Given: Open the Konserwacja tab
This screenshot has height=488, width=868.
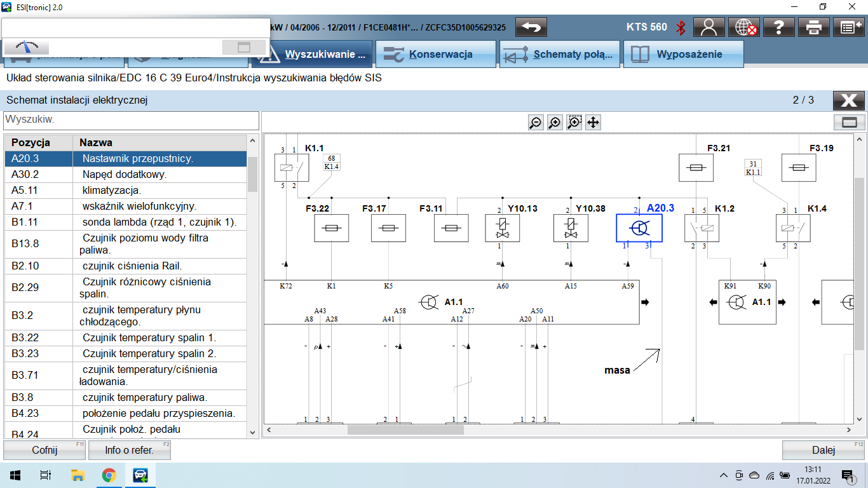Looking at the screenshot, I should (x=435, y=55).
